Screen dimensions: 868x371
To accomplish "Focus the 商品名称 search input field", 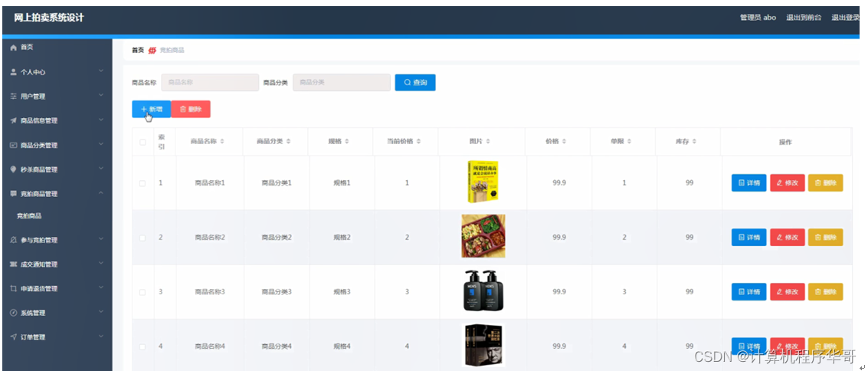I will click(210, 83).
